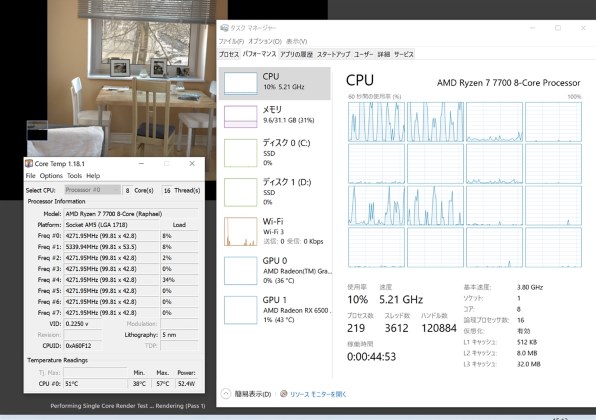Viewport: 596px width, 420px height.
Task: Select the CPU performance graph thumbnail
Action: pos(275,83)
